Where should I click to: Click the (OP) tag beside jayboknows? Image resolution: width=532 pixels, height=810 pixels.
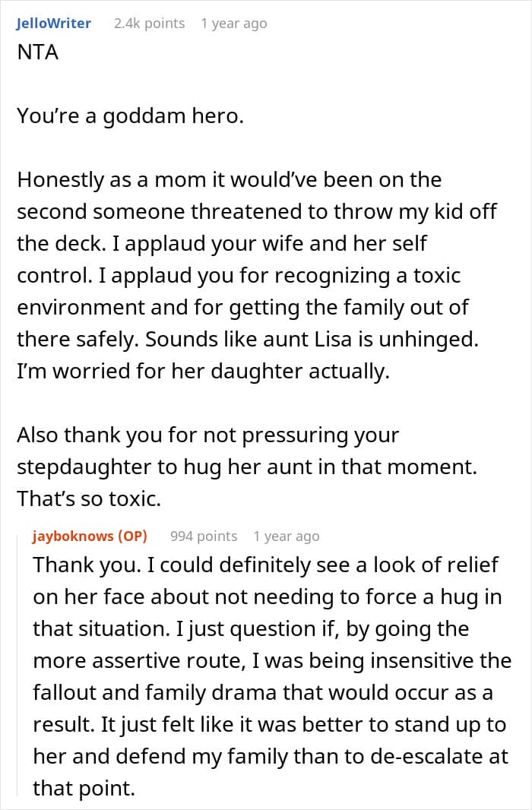[132, 536]
